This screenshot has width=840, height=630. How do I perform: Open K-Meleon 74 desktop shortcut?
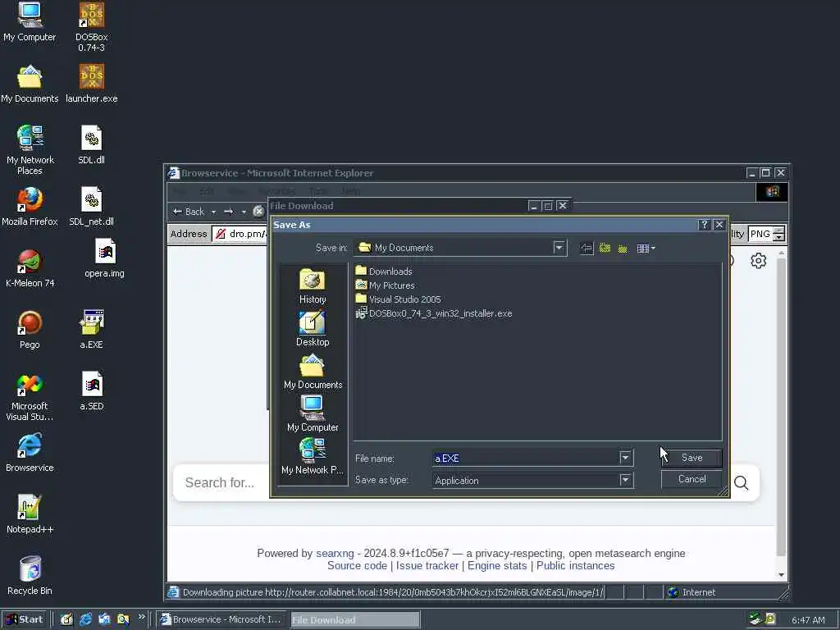30,268
